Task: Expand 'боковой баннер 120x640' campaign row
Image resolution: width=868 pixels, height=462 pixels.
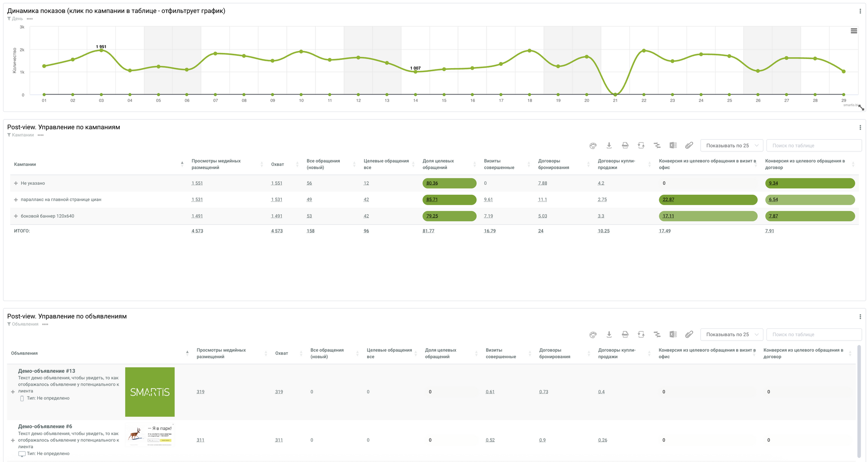Action: coord(16,216)
